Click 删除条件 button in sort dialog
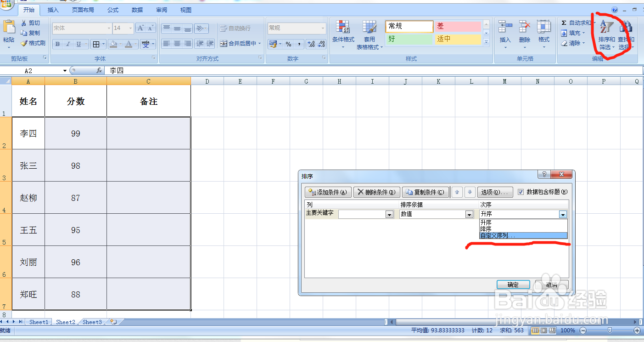 tap(377, 192)
